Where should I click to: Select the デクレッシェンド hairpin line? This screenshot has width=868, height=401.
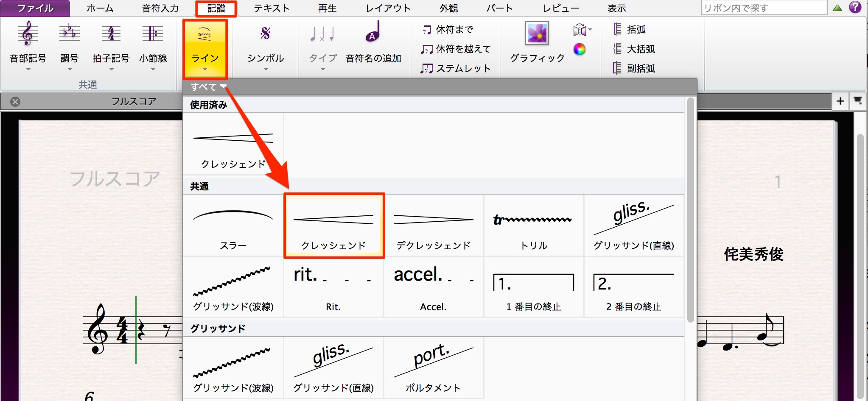434,226
